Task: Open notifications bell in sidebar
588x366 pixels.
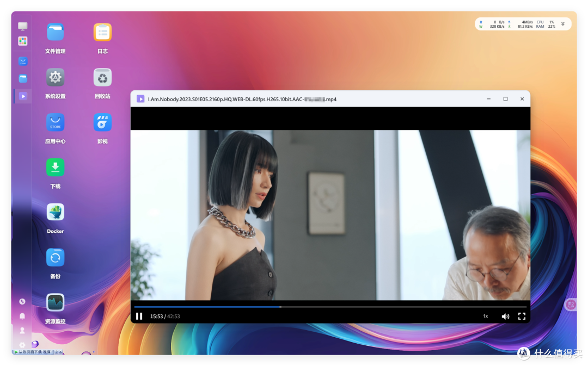Action: 22,316
